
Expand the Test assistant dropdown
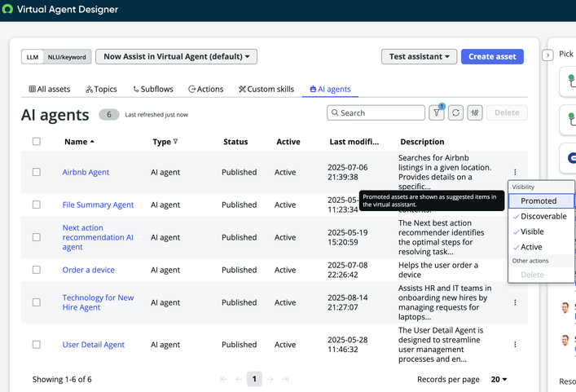(x=419, y=57)
